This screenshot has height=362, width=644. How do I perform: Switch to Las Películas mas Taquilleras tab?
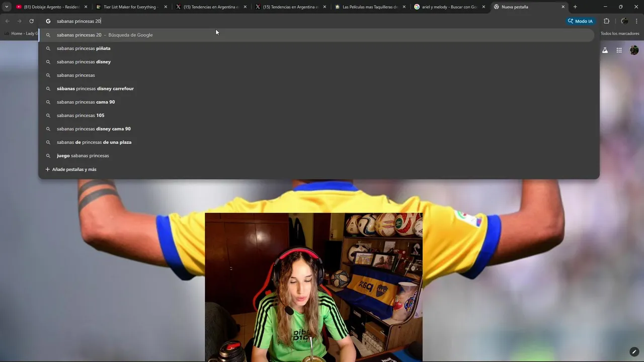(370, 7)
